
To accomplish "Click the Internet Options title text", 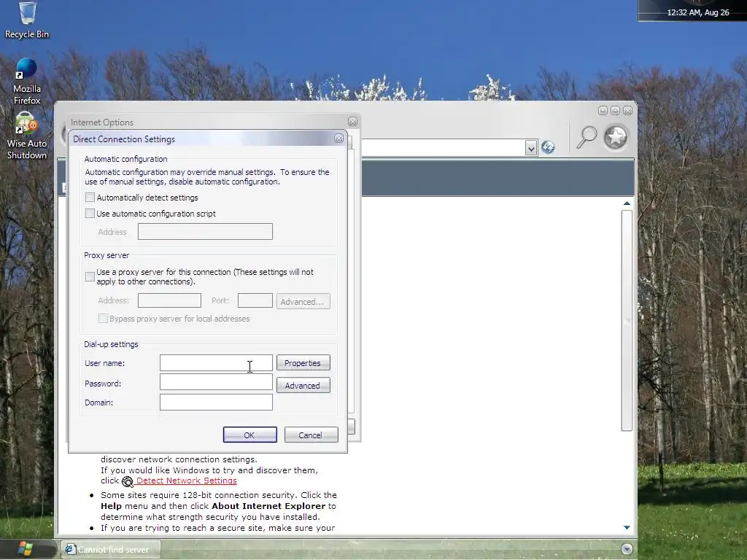I will (x=102, y=122).
